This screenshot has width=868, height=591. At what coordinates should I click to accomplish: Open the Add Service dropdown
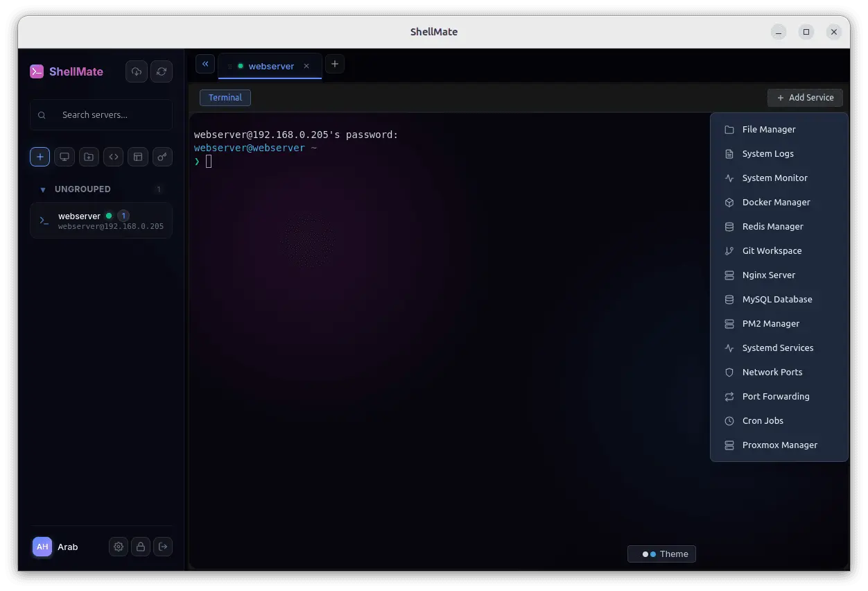click(x=805, y=98)
